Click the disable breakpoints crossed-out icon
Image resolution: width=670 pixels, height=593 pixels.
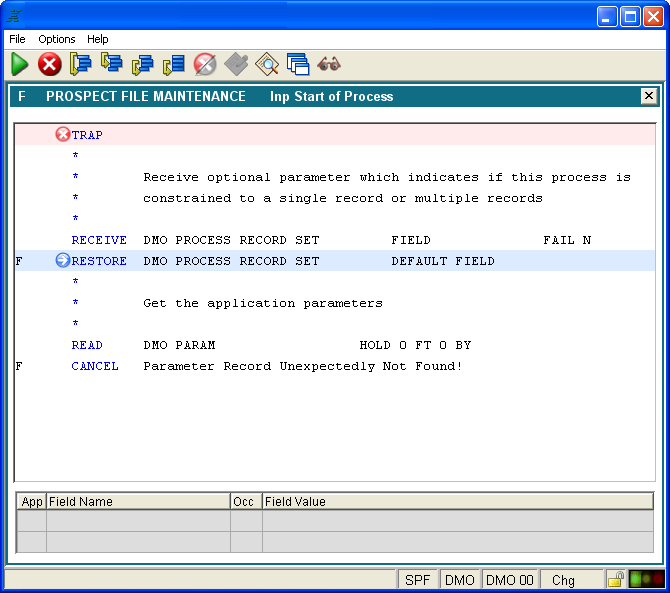tap(205, 65)
